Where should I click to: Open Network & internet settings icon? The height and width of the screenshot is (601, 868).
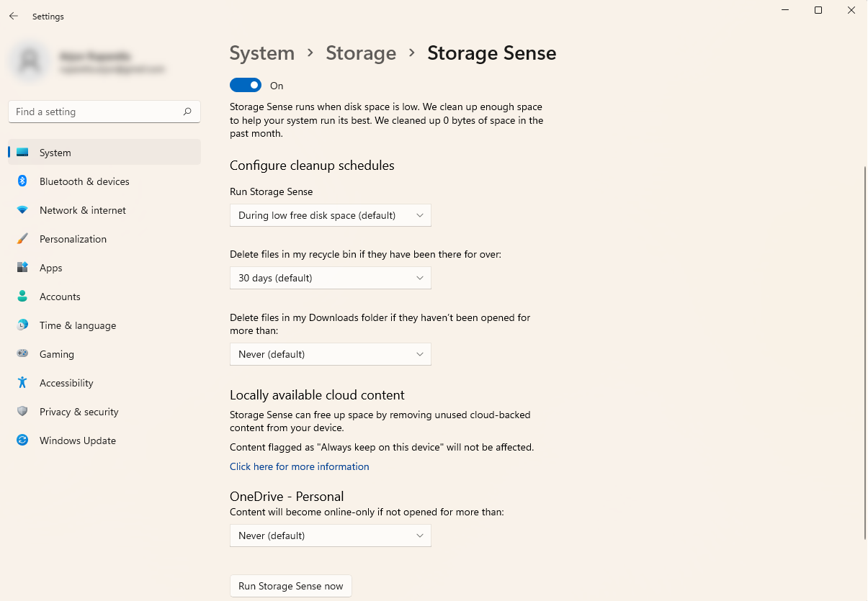[24, 210]
